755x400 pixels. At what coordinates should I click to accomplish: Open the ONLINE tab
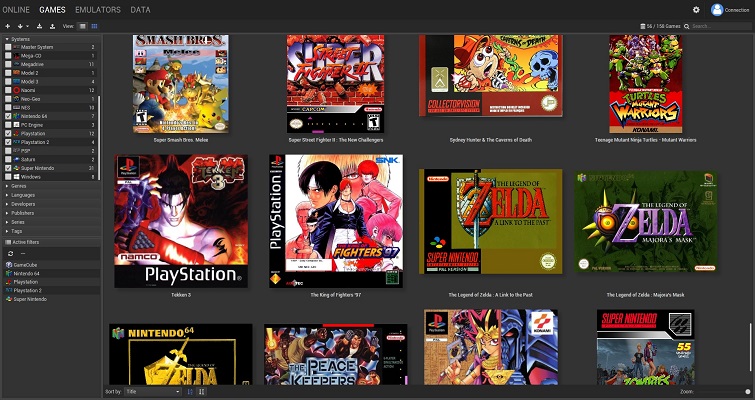tap(16, 10)
